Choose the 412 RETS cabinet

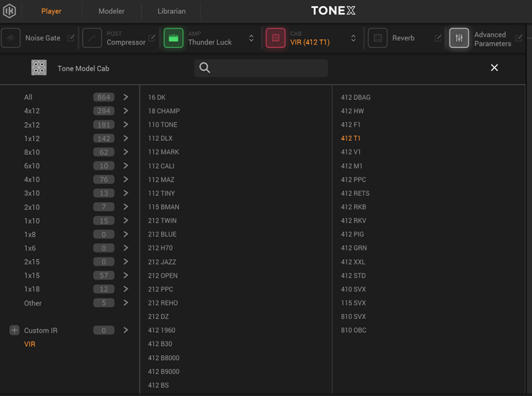click(x=355, y=193)
